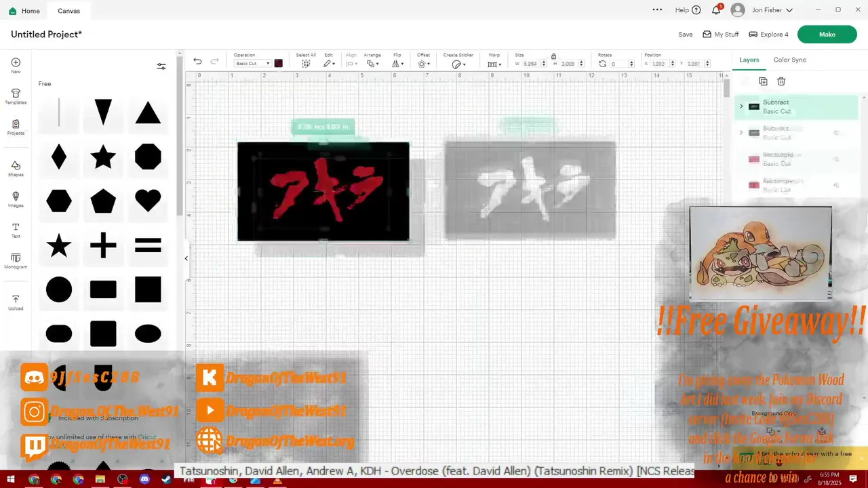Open the Help menu
Image resolution: width=868 pixels, height=488 pixels.
(x=688, y=10)
